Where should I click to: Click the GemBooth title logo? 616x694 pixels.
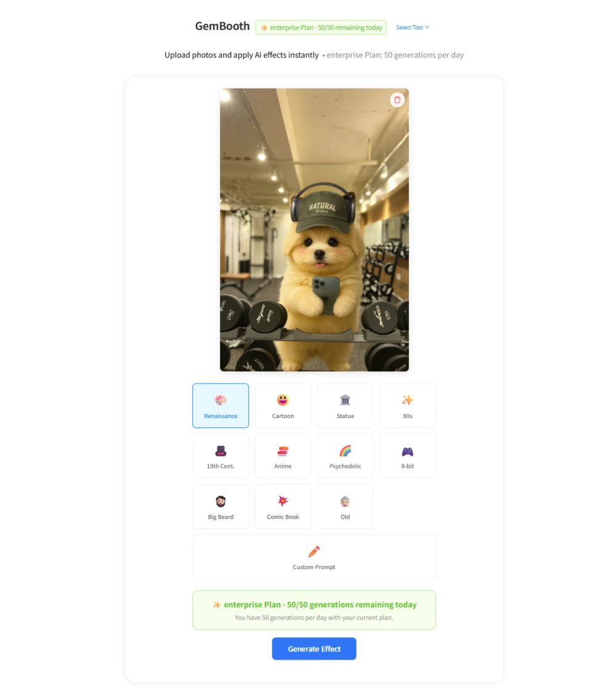[x=222, y=26]
